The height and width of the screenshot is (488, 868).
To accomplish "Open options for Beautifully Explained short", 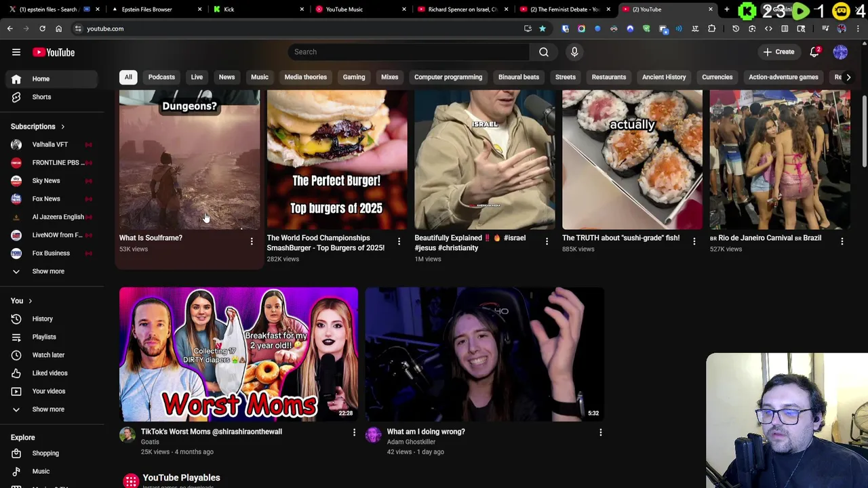I will [547, 241].
